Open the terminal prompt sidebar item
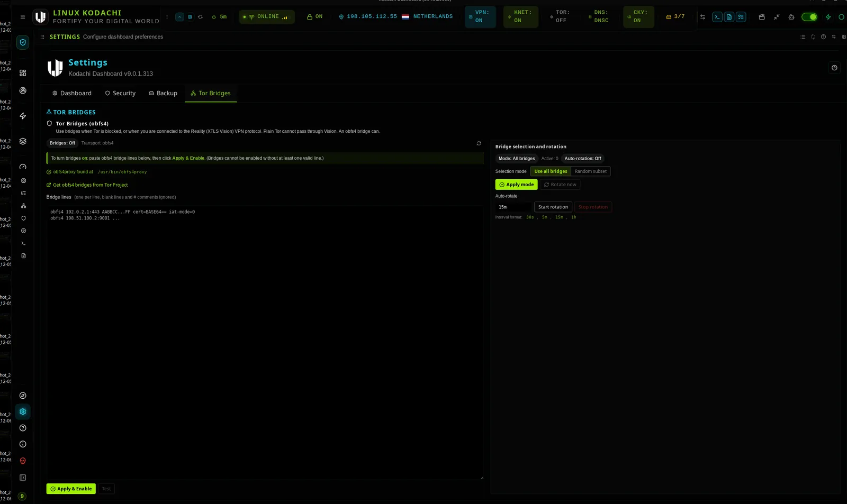The width and height of the screenshot is (847, 504). (x=23, y=243)
